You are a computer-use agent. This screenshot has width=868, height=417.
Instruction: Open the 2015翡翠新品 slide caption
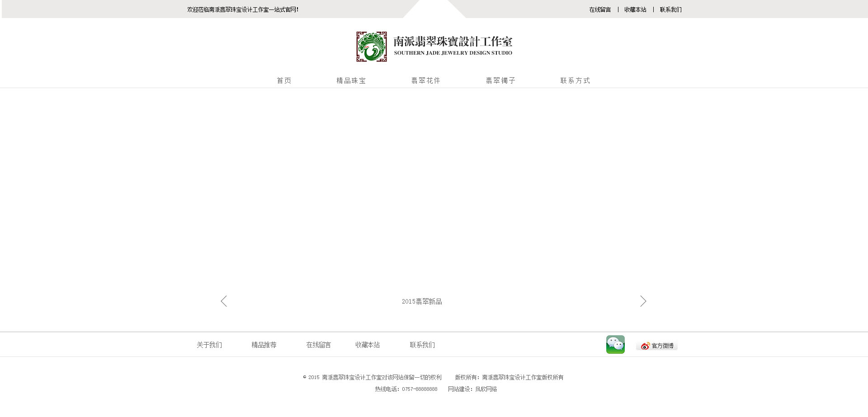(x=422, y=301)
